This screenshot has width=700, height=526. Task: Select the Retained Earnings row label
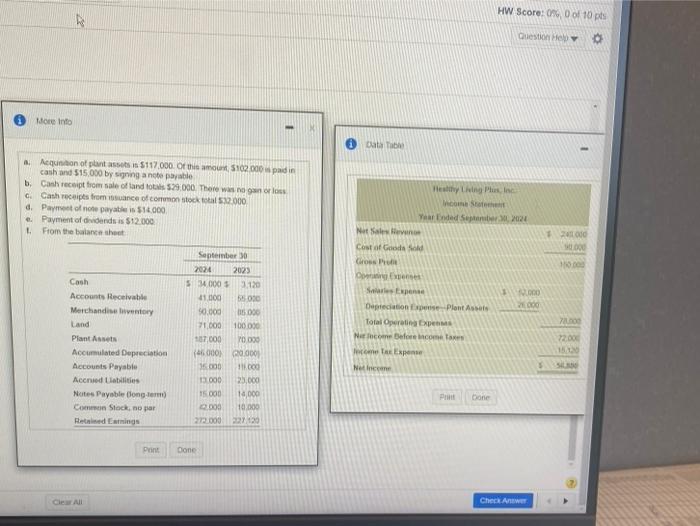click(107, 421)
